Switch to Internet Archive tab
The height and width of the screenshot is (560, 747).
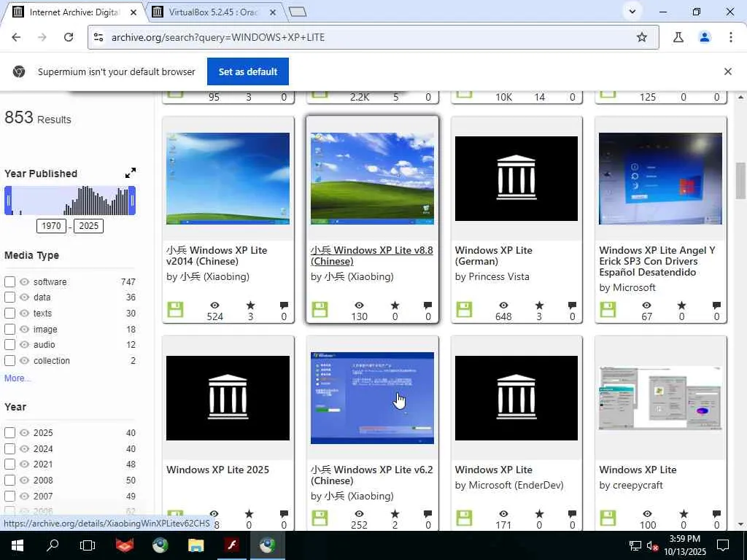click(74, 12)
